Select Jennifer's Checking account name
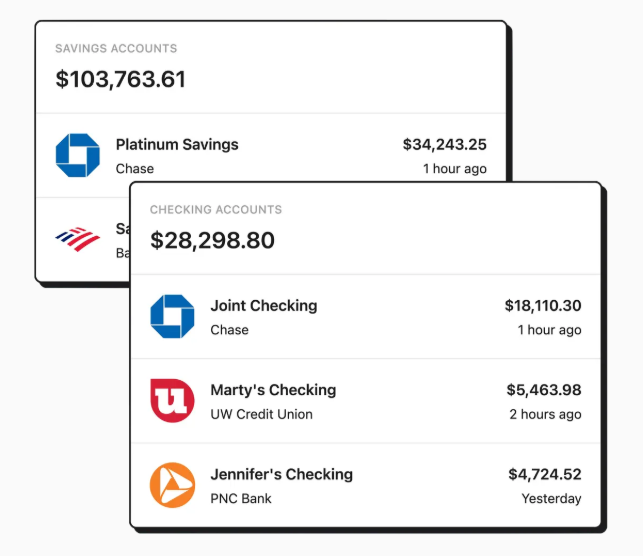643x556 pixels. pyautogui.click(x=281, y=474)
